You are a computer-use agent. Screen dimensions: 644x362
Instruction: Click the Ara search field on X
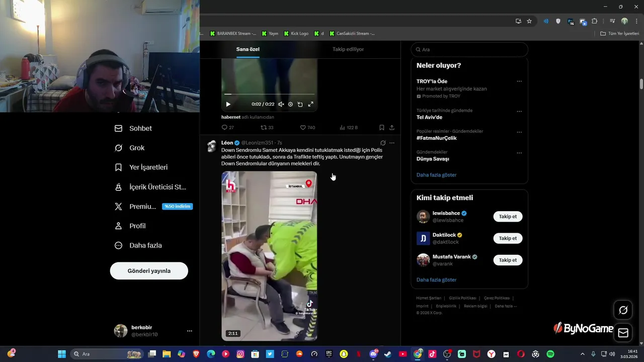(x=469, y=49)
